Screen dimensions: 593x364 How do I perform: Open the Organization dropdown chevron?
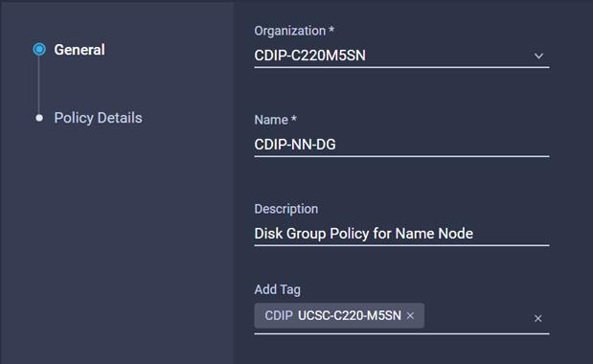[x=538, y=56]
